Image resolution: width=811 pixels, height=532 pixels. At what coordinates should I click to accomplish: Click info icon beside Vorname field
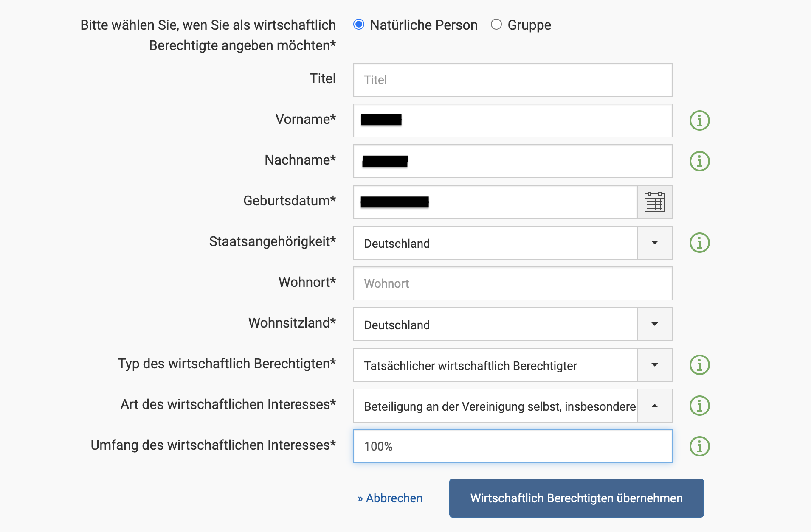pos(699,120)
